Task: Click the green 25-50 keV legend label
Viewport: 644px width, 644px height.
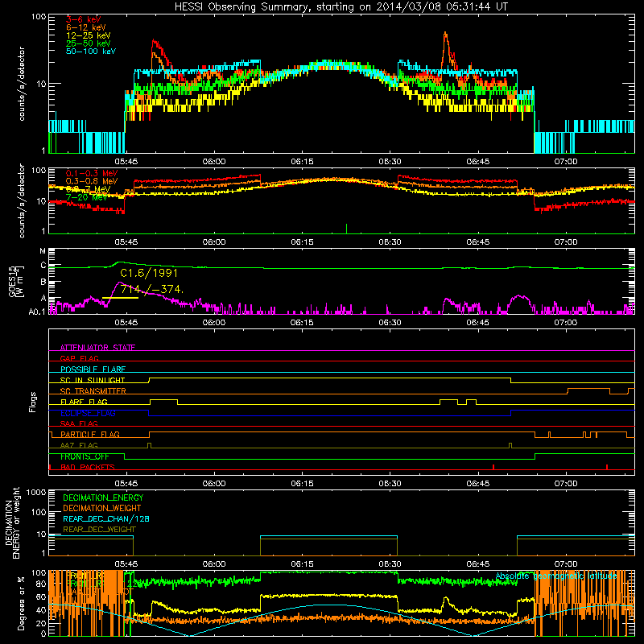Action: coord(89,43)
